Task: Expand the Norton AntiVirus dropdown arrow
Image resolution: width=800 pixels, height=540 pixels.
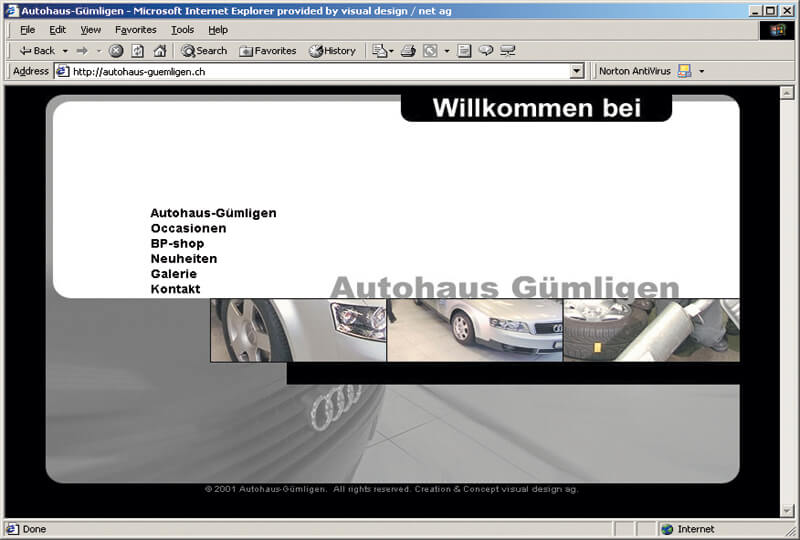Action: click(x=702, y=71)
